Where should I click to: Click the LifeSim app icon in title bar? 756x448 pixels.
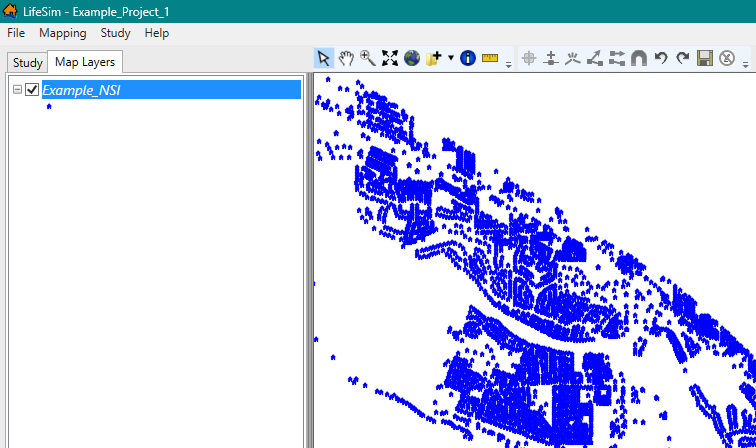pos(10,11)
